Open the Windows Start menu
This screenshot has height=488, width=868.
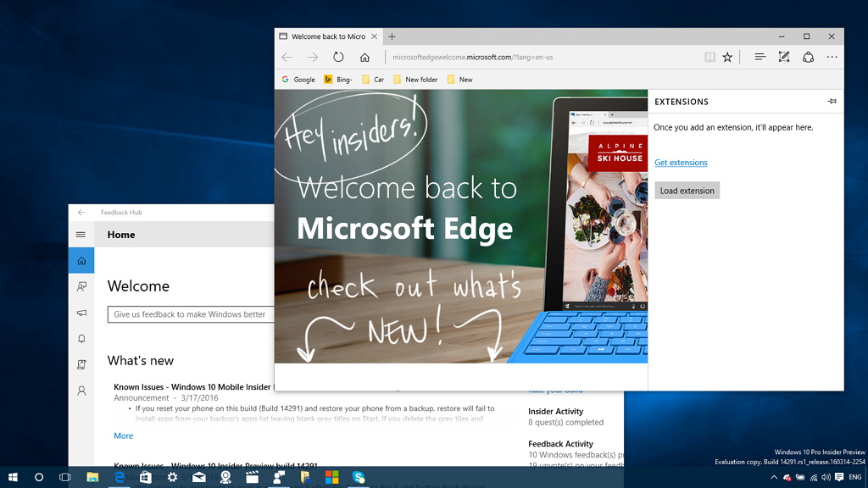tap(13, 477)
